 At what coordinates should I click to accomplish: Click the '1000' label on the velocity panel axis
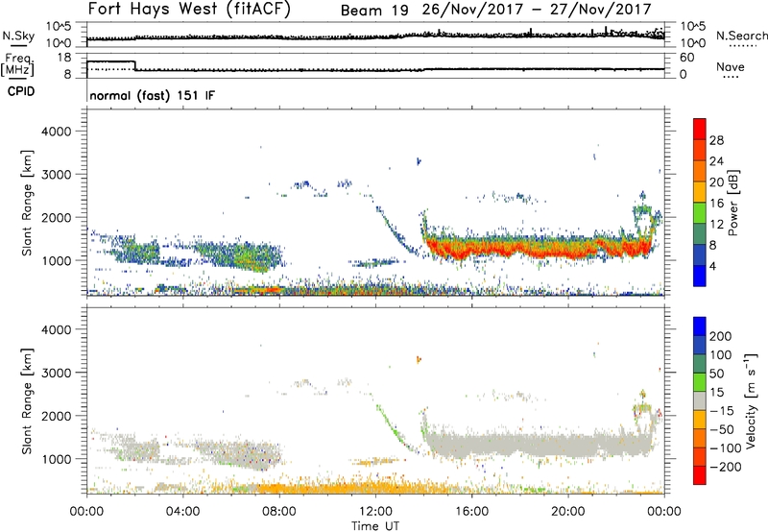click(56, 459)
